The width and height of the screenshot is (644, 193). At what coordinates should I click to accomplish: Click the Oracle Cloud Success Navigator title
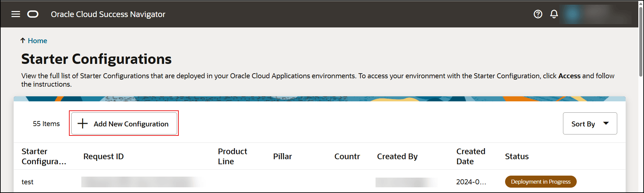pyautogui.click(x=108, y=14)
